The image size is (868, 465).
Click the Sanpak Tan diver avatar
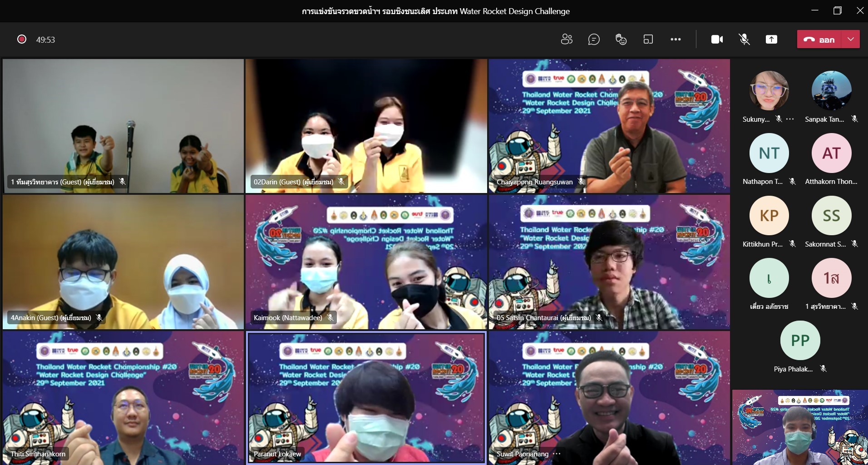(831, 91)
